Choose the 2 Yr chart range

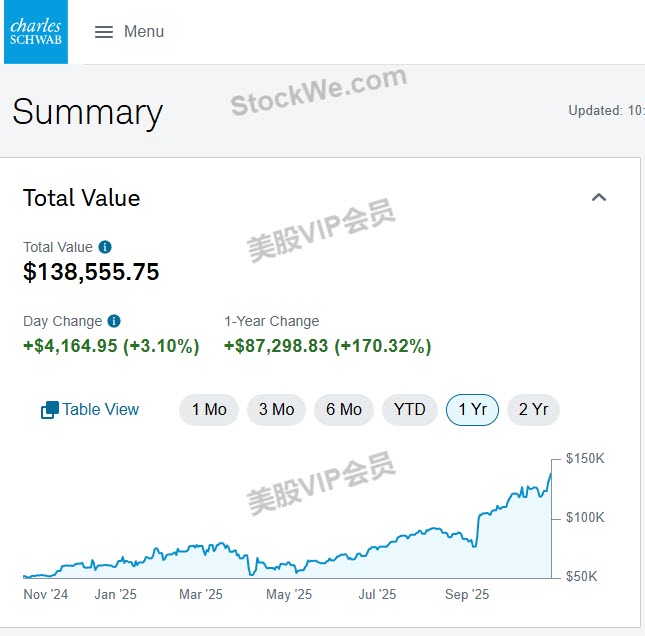(x=533, y=410)
